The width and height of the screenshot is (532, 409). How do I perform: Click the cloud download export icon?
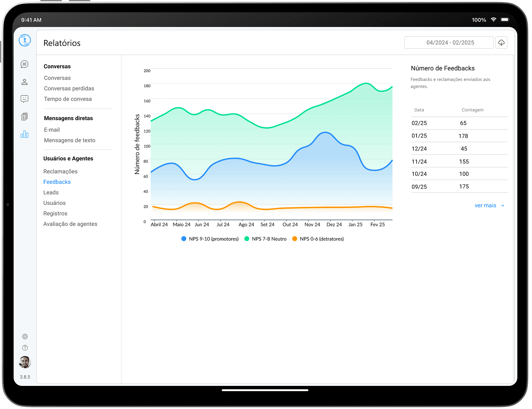pos(501,43)
